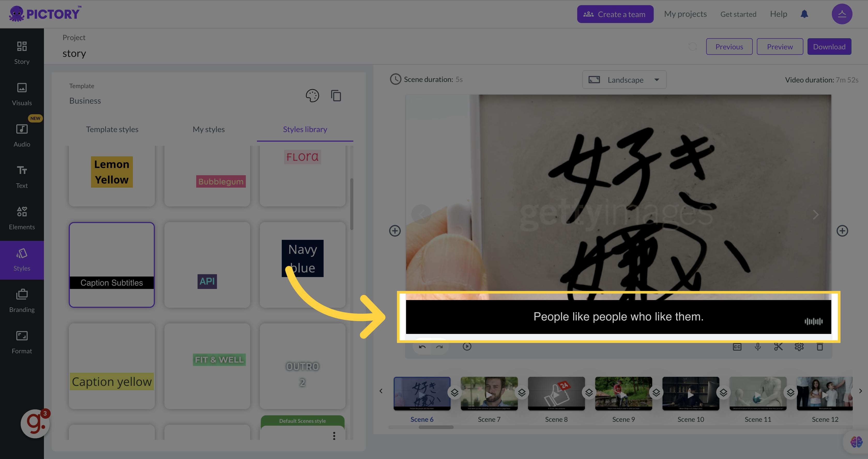The width and height of the screenshot is (868, 459).
Task: Select the Caption Subtitles style card
Action: [111, 265]
